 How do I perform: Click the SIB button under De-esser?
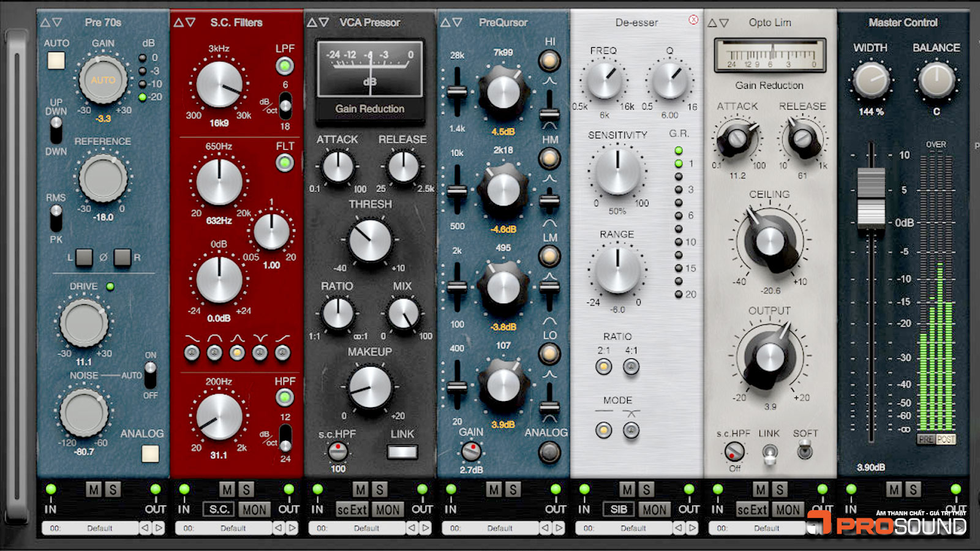click(619, 509)
